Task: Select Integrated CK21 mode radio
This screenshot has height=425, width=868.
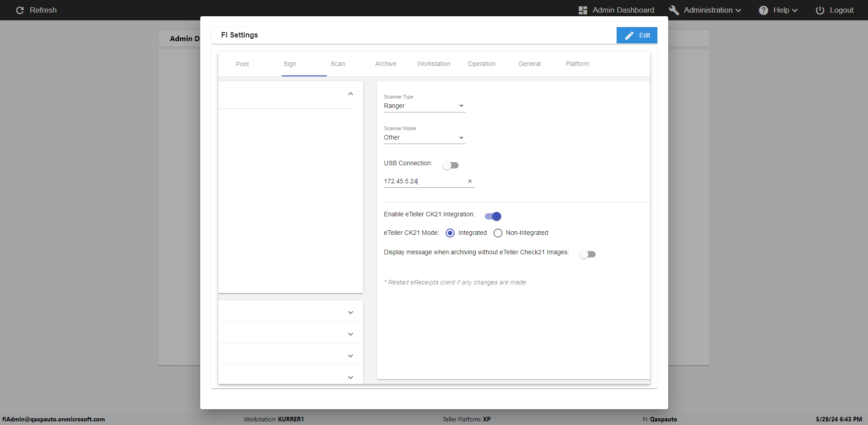Action: pyautogui.click(x=450, y=233)
